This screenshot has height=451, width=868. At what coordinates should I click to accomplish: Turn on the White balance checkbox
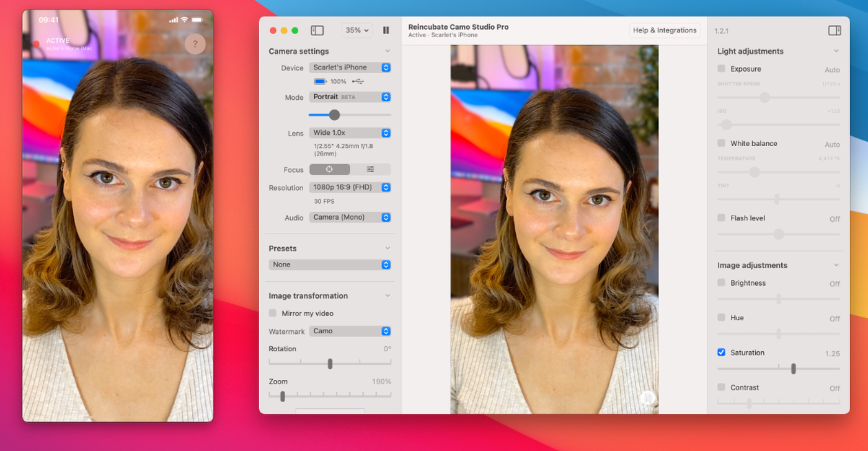coord(721,143)
